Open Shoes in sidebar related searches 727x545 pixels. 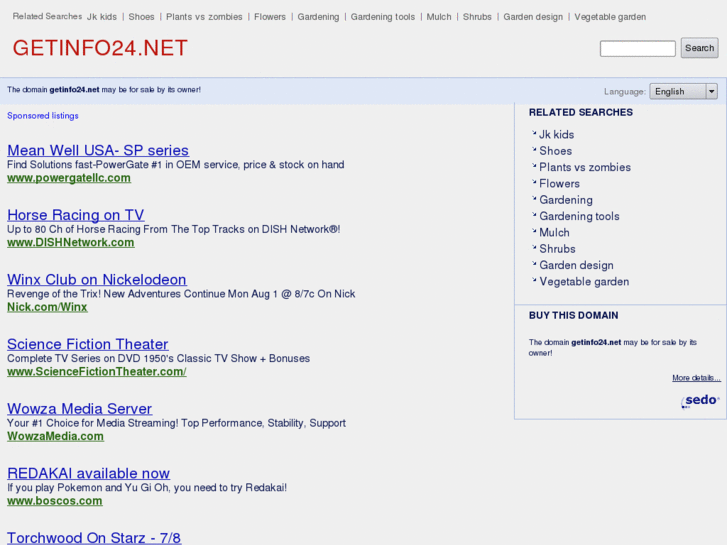click(555, 151)
